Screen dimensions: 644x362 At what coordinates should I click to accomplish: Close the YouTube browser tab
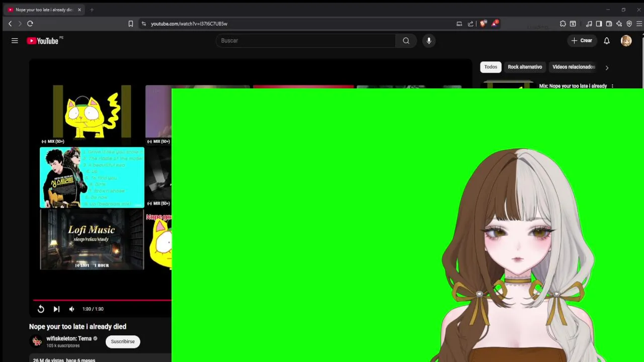pyautogui.click(x=79, y=10)
